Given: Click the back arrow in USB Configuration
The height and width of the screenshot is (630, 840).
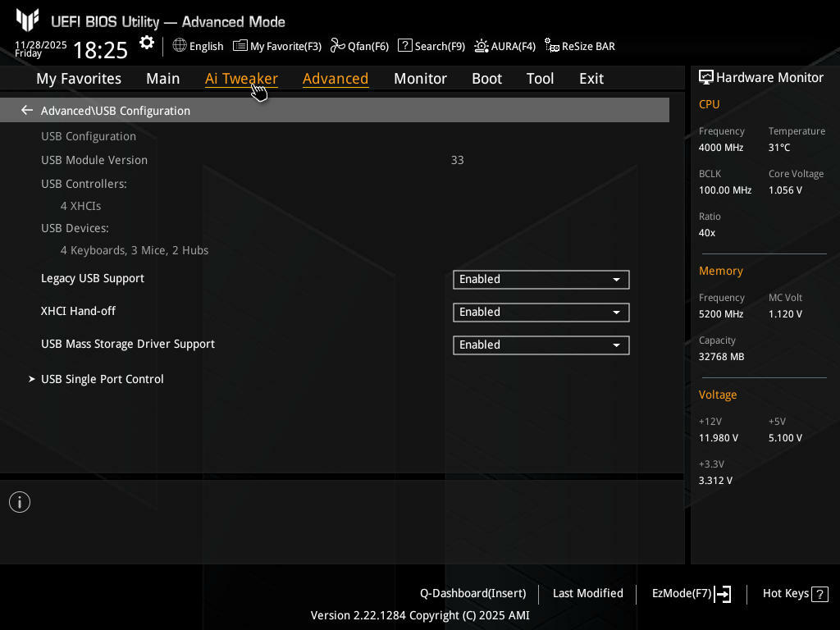Looking at the screenshot, I should coord(27,110).
